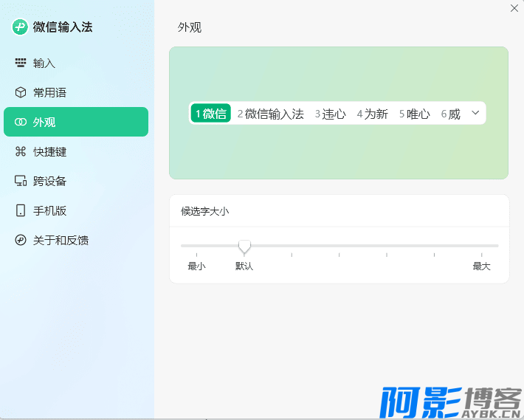Image resolution: width=524 pixels, height=420 pixels.
Task: Click the cube icon beside 常用语
Action: coord(21,93)
